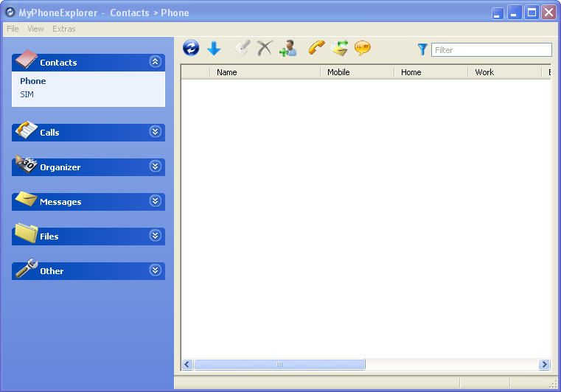561x392 pixels.
Task: Click the edit contact pencil icon
Action: (243, 48)
